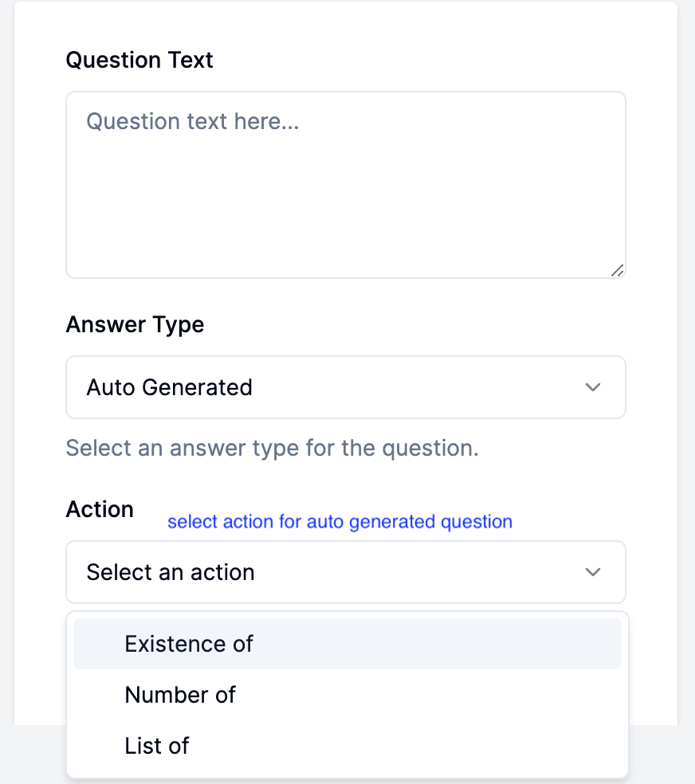Click the Action dropdown chevron arrow

tap(593, 572)
